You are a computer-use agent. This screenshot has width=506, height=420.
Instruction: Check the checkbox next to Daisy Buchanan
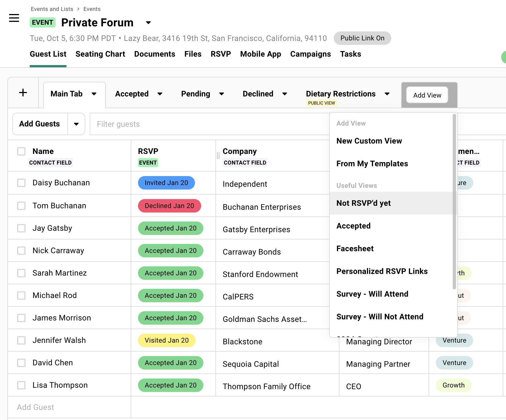(21, 183)
